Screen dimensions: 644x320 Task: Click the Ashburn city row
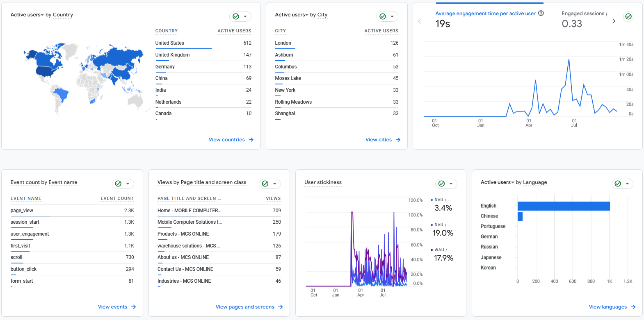tap(337, 55)
